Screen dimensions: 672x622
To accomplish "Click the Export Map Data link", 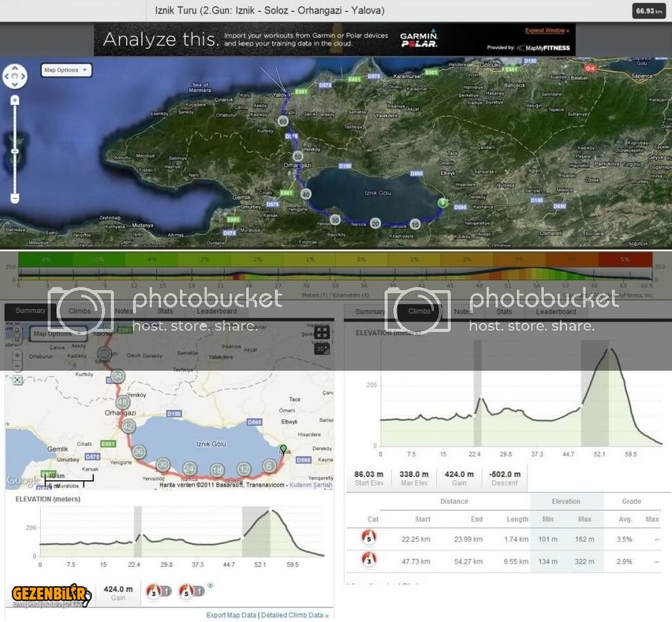I will point(231,614).
